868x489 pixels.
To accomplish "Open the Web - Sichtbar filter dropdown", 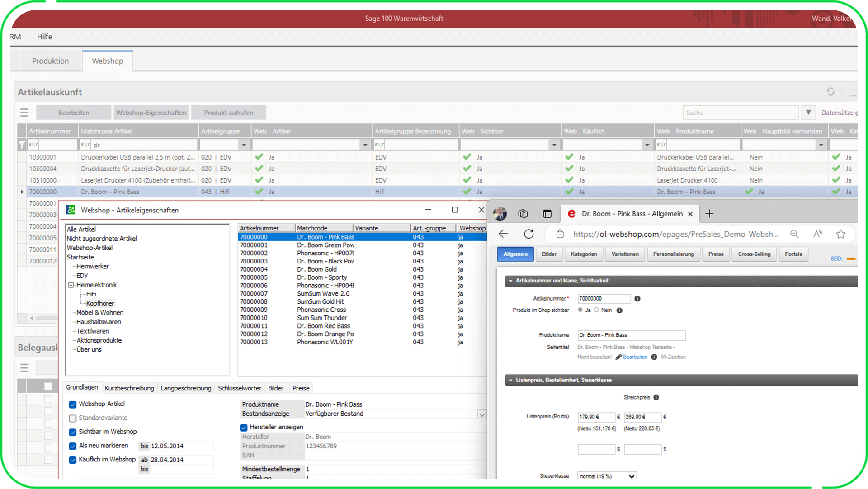I will click(554, 145).
